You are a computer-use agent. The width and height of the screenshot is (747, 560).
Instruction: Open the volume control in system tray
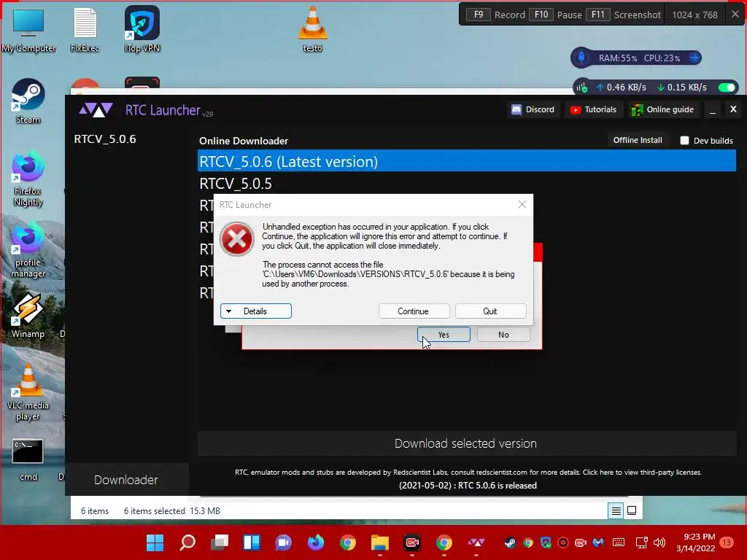[x=659, y=542]
